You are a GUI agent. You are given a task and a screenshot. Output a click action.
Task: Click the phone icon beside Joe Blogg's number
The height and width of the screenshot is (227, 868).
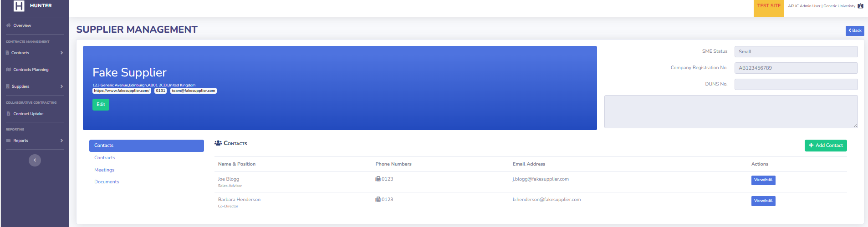coord(378,179)
